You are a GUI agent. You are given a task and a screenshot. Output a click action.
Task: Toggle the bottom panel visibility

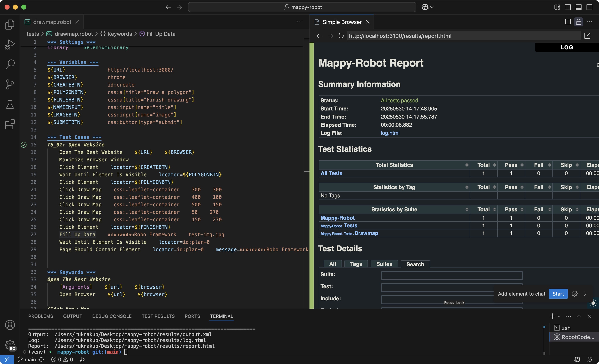pyautogui.click(x=579, y=7)
